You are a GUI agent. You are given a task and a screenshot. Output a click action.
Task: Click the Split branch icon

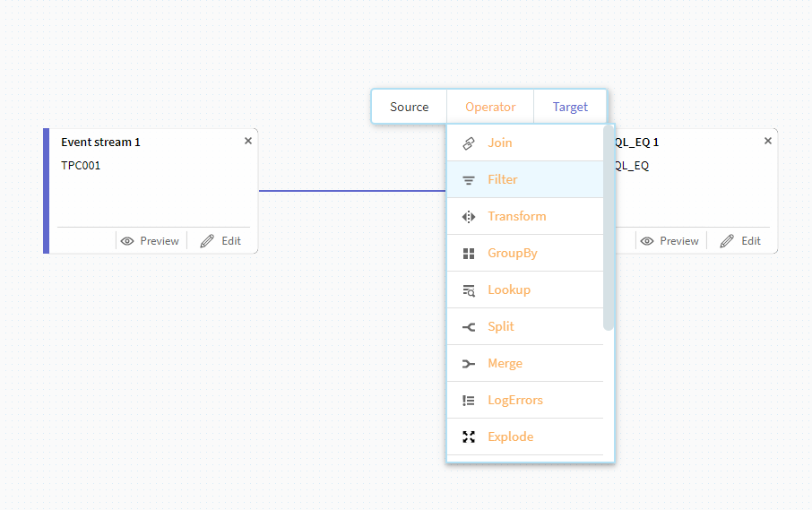[x=468, y=327]
